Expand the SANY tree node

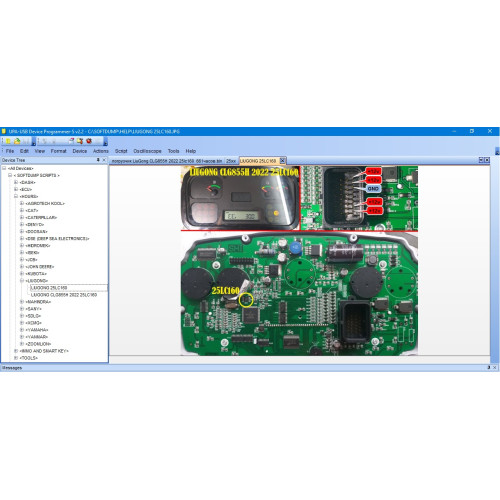point(22,309)
